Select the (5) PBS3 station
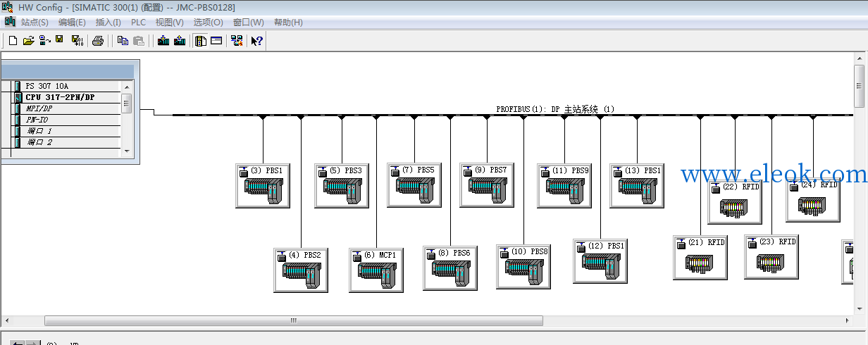Image resolution: width=868 pixels, height=345 pixels. (342, 186)
